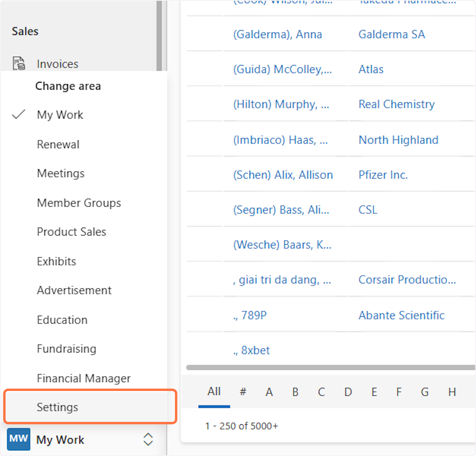Select the All alphabet filter tab
This screenshot has width=476, height=456.
(214, 391)
